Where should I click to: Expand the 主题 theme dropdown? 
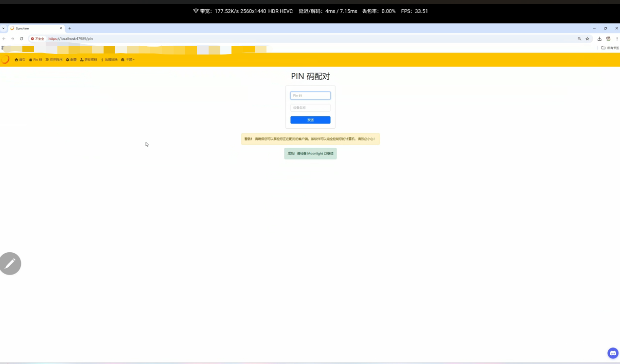pyautogui.click(x=128, y=60)
